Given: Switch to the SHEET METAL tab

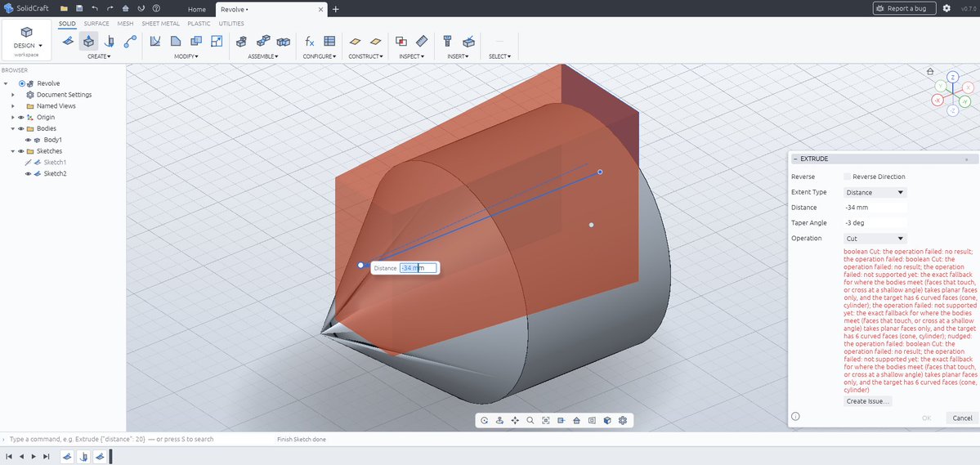Looking at the screenshot, I should 161,24.
